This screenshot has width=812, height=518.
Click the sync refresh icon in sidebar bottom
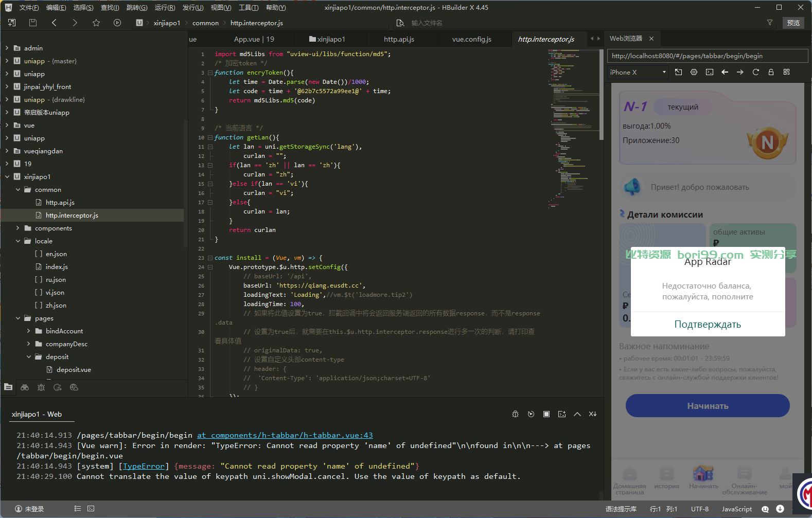pyautogui.click(x=58, y=387)
